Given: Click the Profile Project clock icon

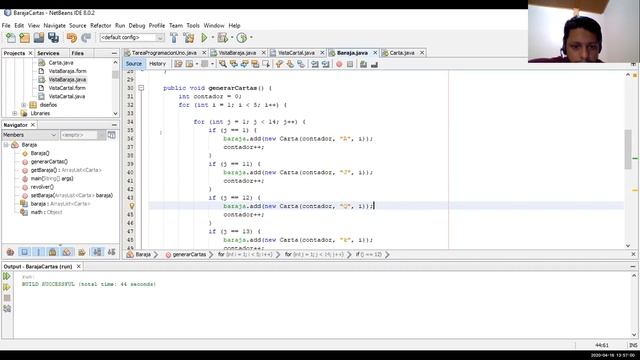Looking at the screenshot, I should pos(242,38).
